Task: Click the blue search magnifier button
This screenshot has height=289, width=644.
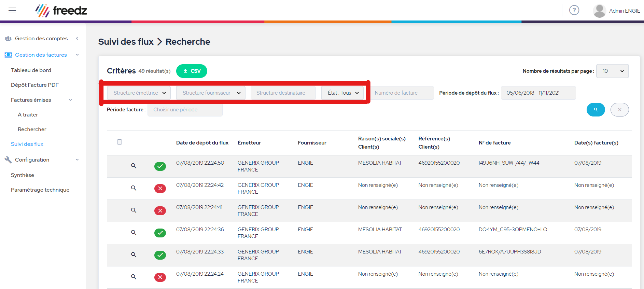Action: point(596,110)
